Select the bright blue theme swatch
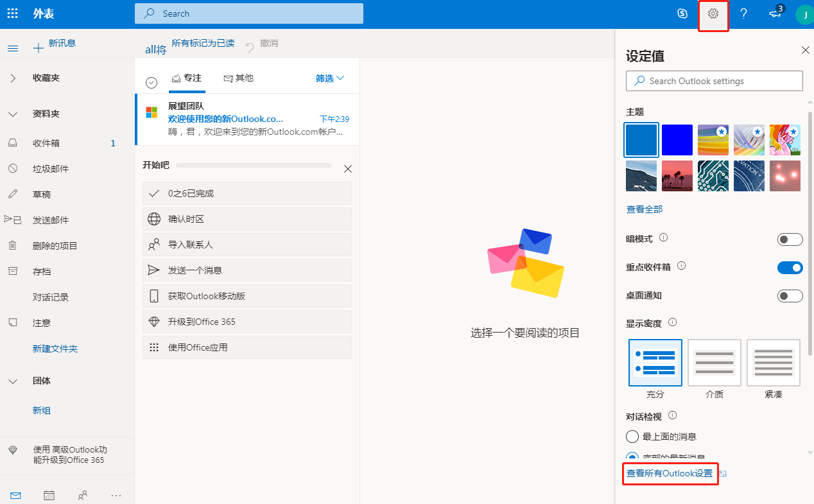The width and height of the screenshot is (814, 504). [x=677, y=140]
